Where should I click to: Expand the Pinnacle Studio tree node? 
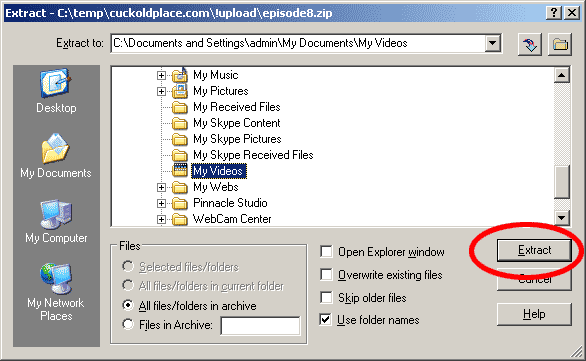pyautogui.click(x=161, y=203)
